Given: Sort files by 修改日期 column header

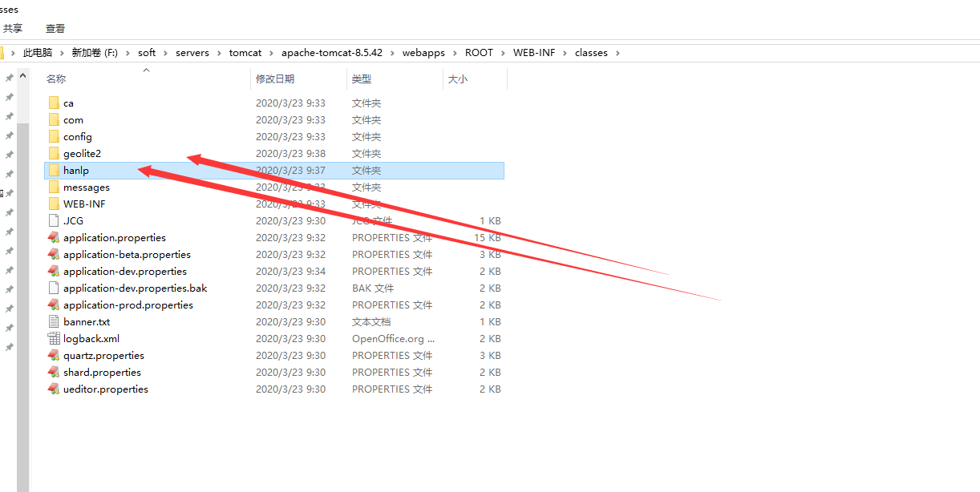Looking at the screenshot, I should (x=275, y=79).
